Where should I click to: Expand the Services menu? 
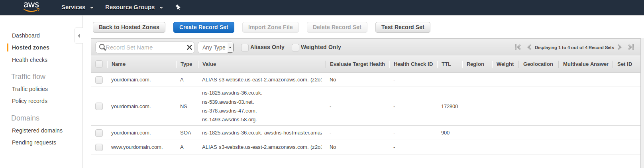pyautogui.click(x=77, y=7)
